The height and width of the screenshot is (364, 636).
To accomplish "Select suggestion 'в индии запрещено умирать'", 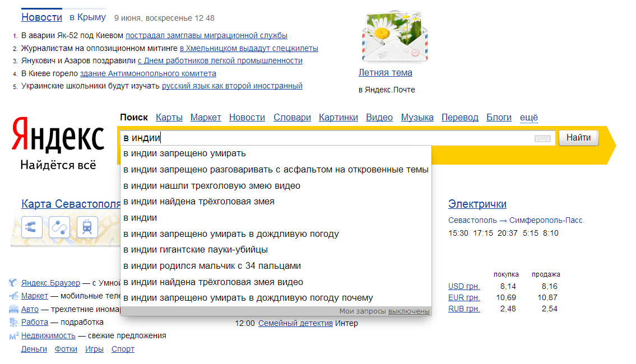I will (276, 153).
